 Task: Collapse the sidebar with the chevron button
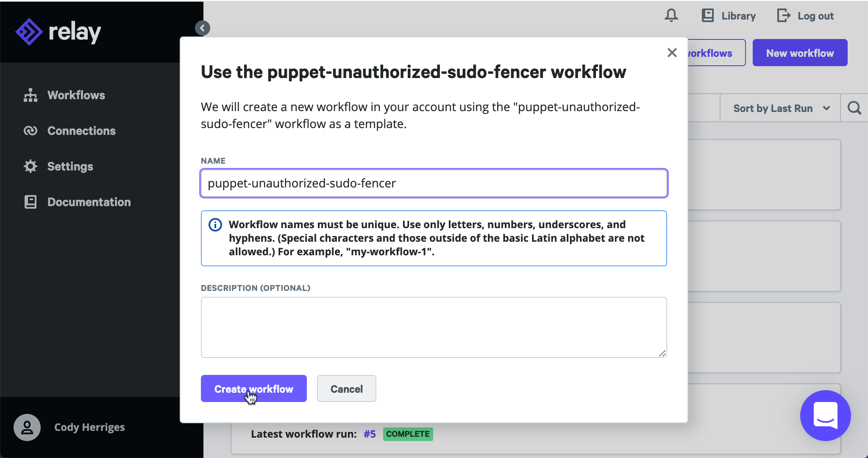pyautogui.click(x=203, y=28)
